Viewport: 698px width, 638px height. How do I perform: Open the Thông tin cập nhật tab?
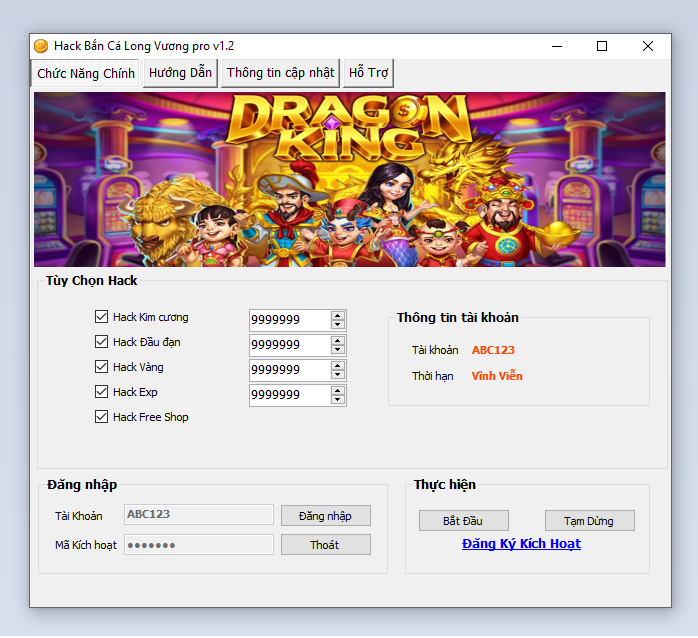pyautogui.click(x=280, y=73)
